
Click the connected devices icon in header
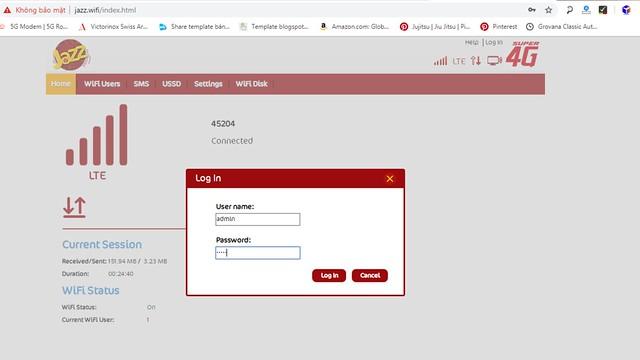(x=494, y=61)
